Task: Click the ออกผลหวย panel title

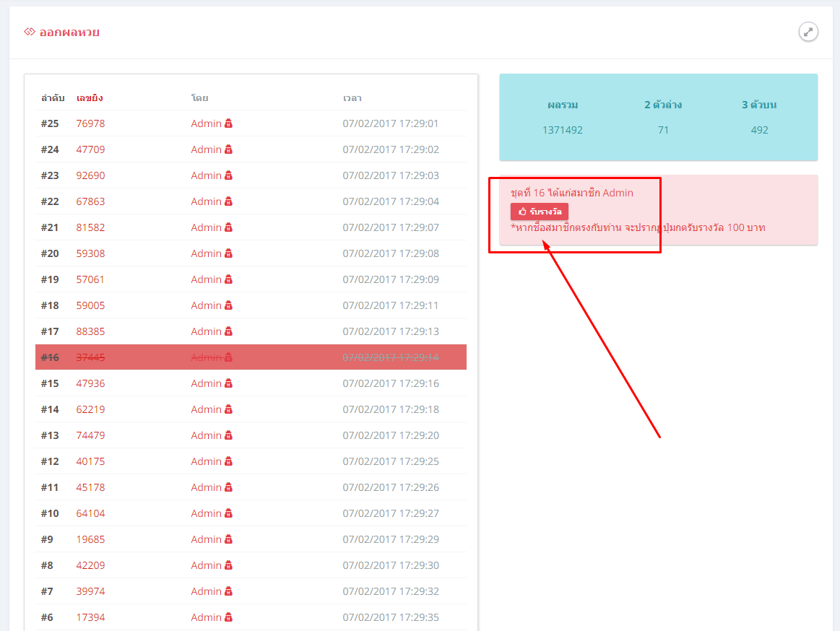Action: coord(69,32)
